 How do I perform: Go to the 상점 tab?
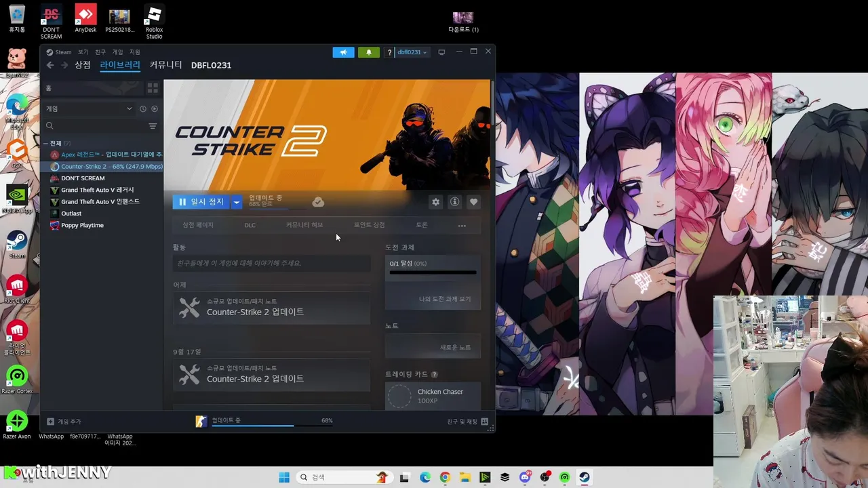83,65
